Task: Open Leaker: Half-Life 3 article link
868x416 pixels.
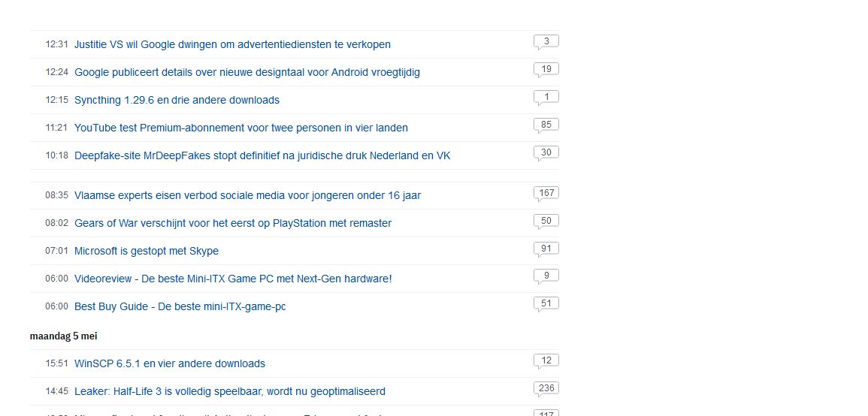Action: (230, 392)
